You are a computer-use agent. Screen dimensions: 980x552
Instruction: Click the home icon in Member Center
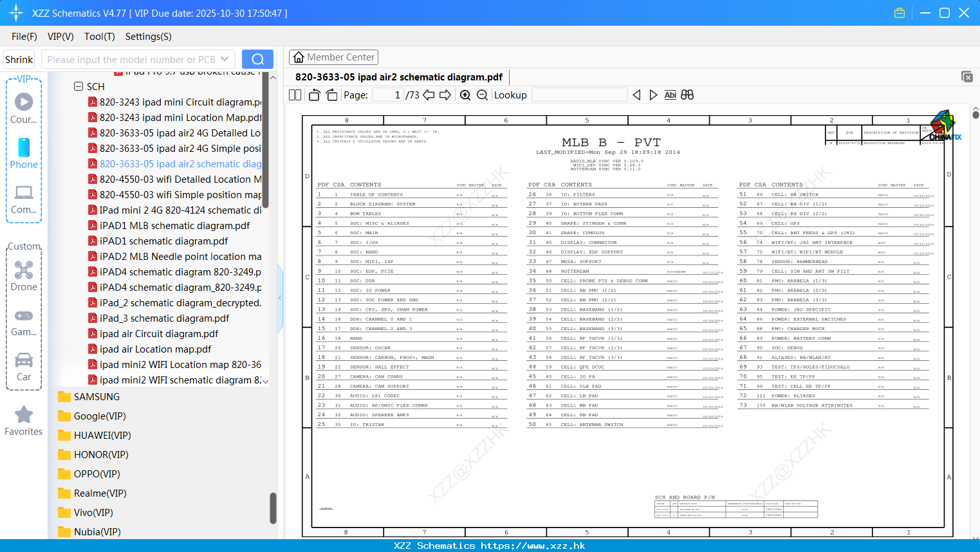299,57
